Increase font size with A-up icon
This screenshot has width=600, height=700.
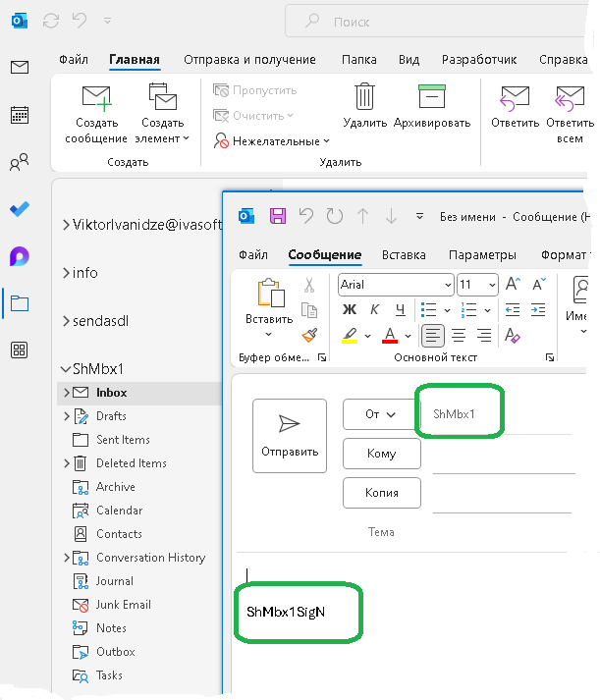click(513, 284)
